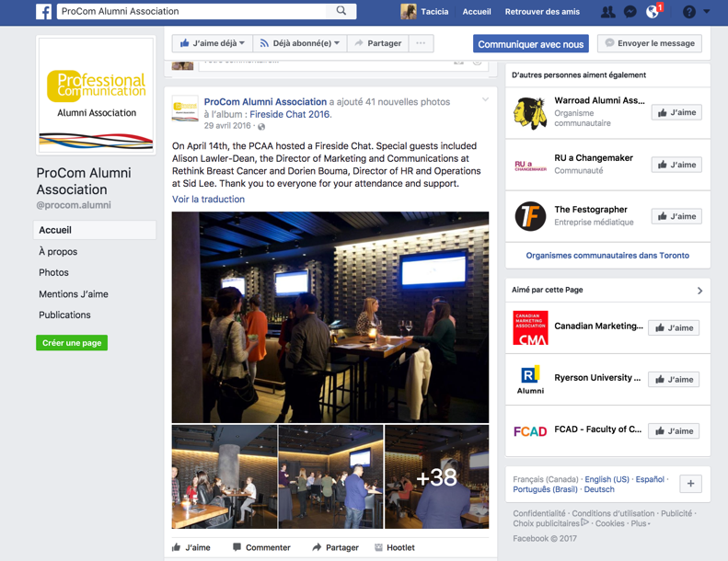Click the Facebook logo icon
This screenshot has width=728, height=561.
pyautogui.click(x=43, y=12)
